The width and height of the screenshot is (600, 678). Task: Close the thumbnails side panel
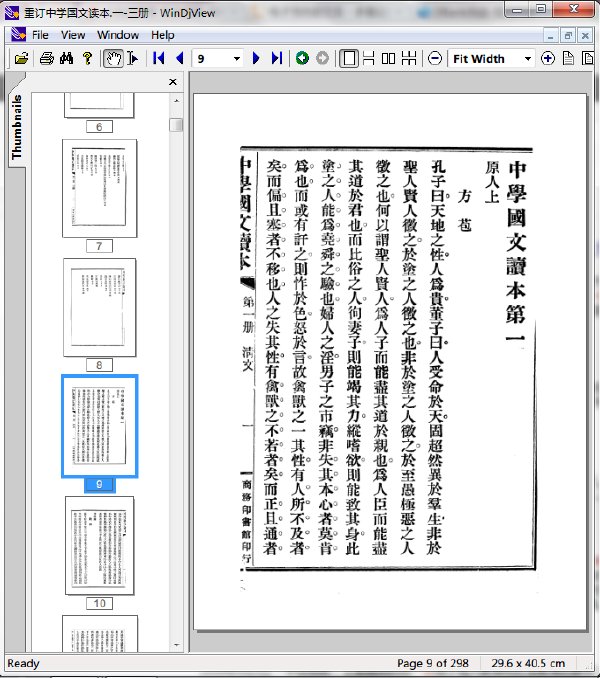click(173, 82)
